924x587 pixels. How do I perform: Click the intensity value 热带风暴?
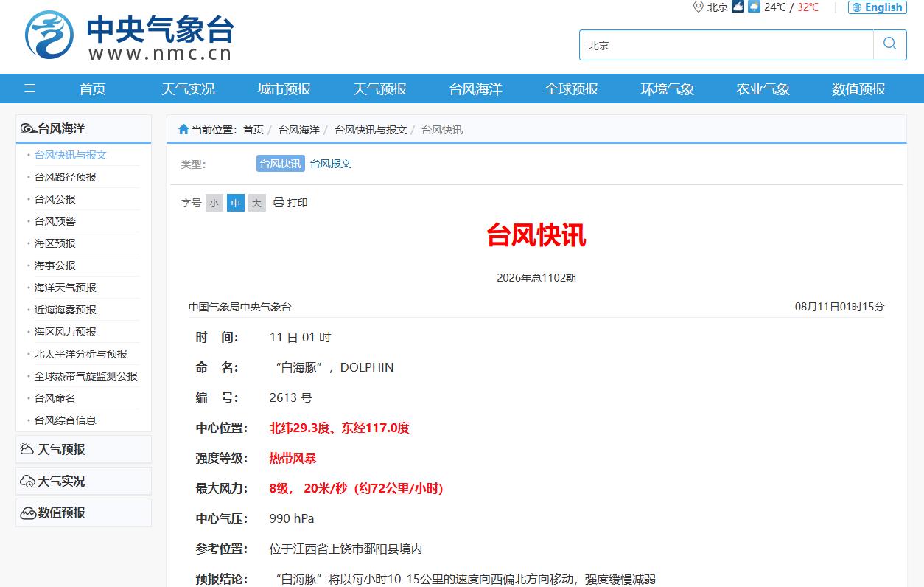tap(293, 458)
